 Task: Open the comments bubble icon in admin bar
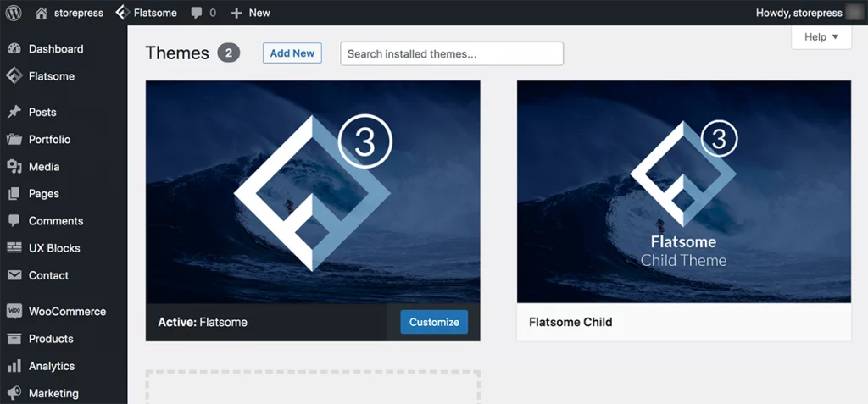tap(197, 13)
